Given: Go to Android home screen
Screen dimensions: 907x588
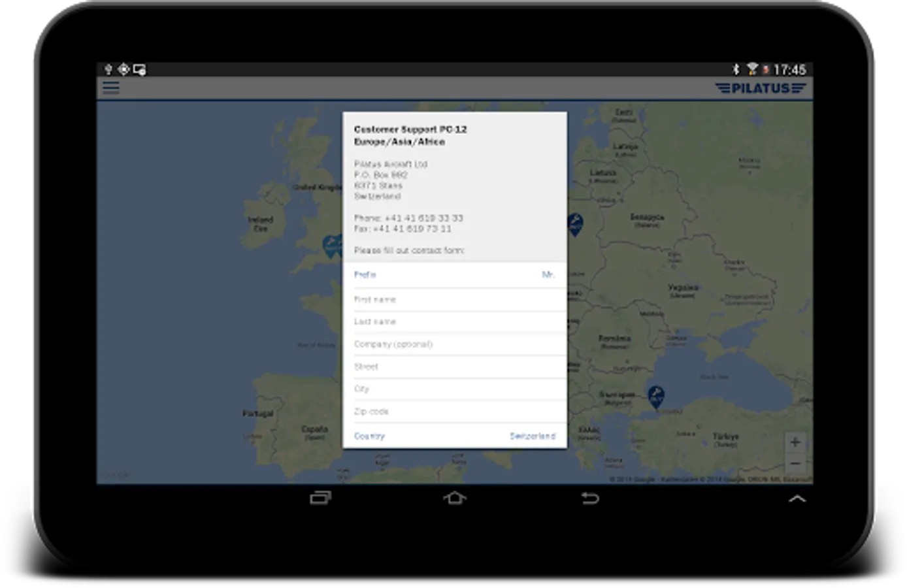Looking at the screenshot, I should click(455, 498).
